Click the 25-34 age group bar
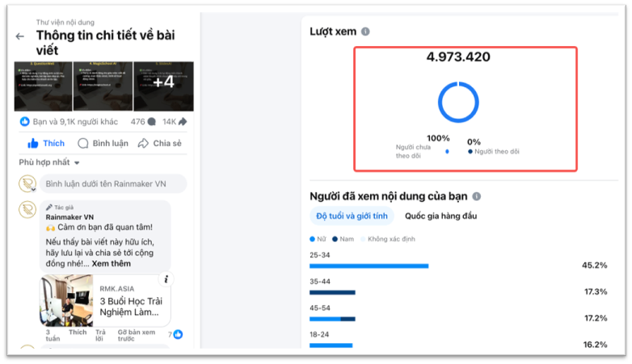632x364 pixels. coord(369,266)
